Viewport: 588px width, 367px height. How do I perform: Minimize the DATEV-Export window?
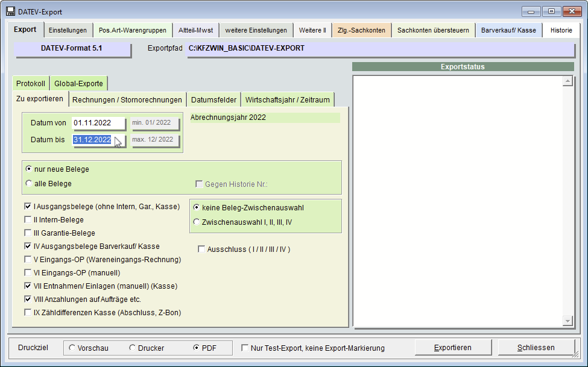pyautogui.click(x=531, y=11)
